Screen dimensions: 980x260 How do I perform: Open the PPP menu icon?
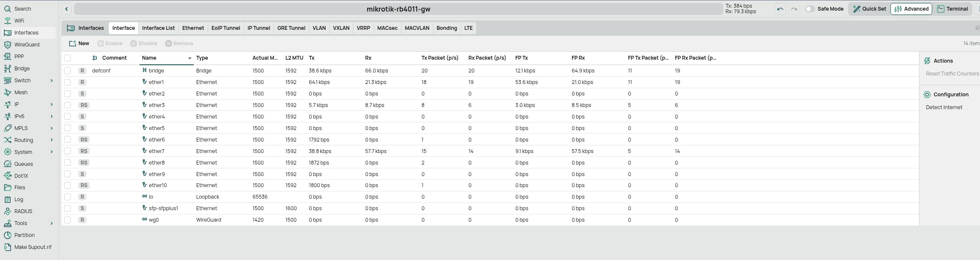pos(7,56)
